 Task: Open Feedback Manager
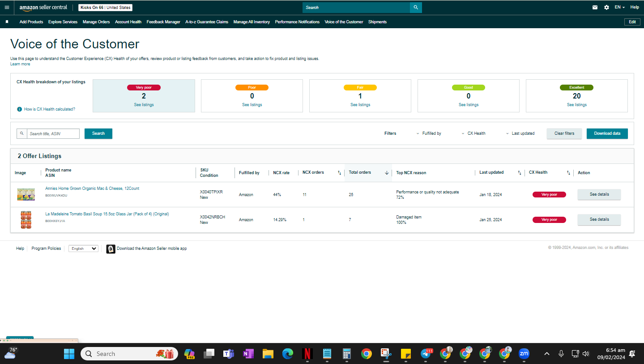163,22
